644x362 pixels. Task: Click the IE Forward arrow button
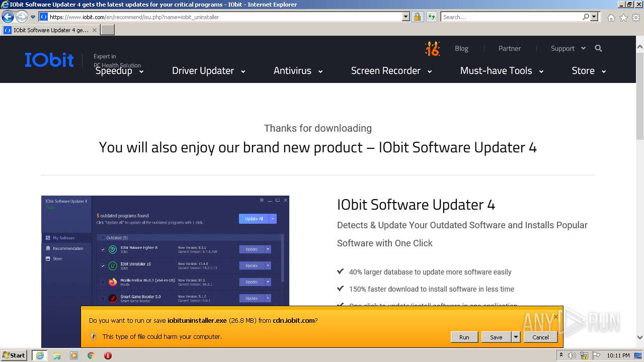tap(21, 17)
